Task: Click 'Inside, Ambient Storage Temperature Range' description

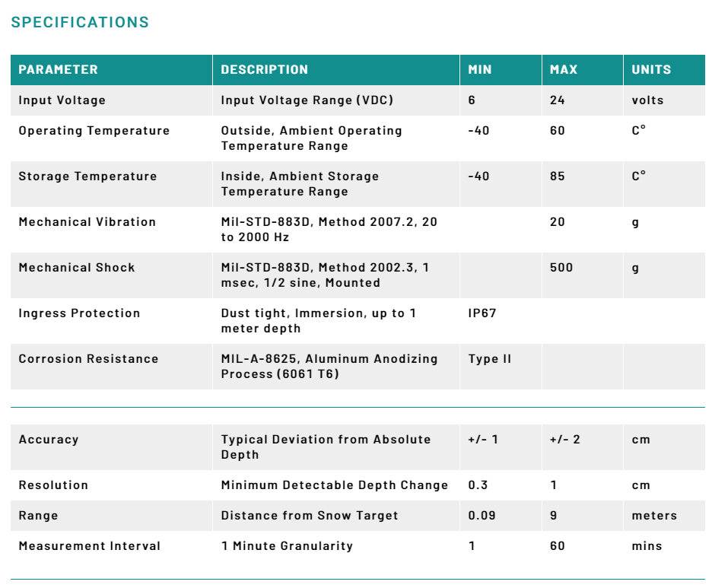Action: tap(300, 184)
